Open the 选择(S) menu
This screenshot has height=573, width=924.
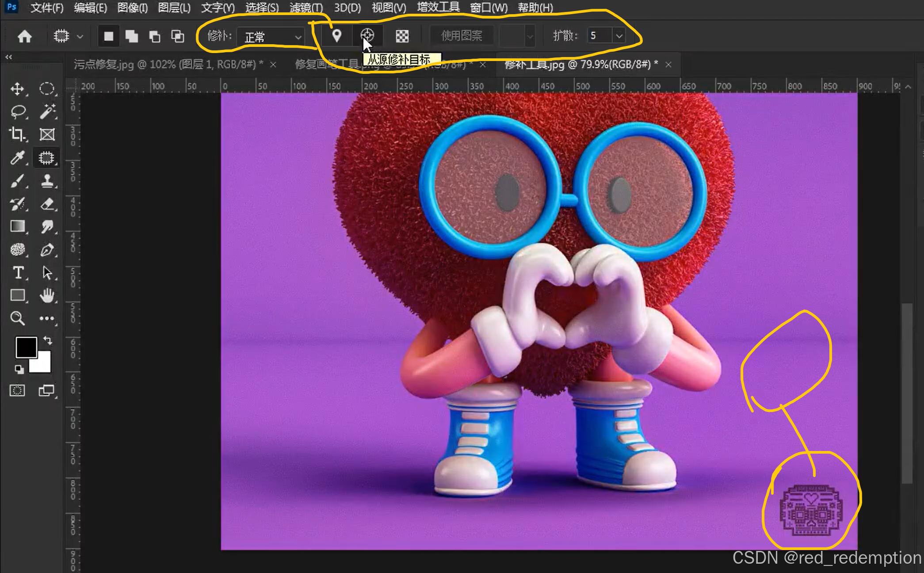coord(262,8)
